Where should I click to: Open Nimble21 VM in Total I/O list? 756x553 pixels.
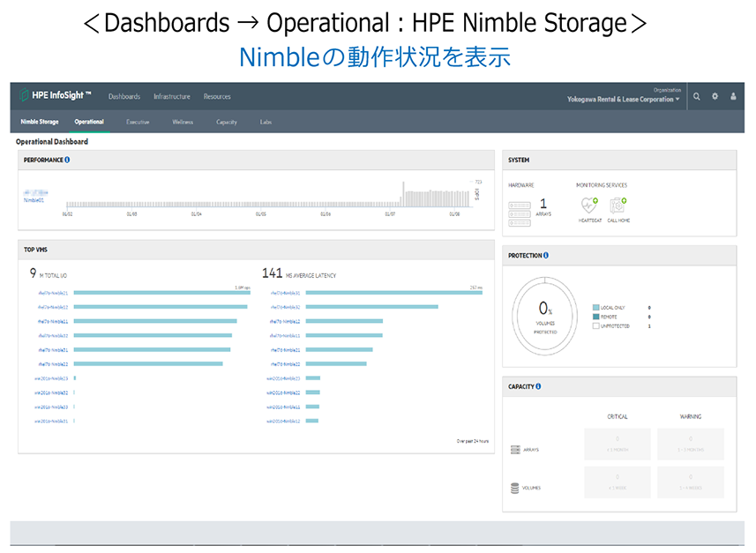tap(53, 293)
